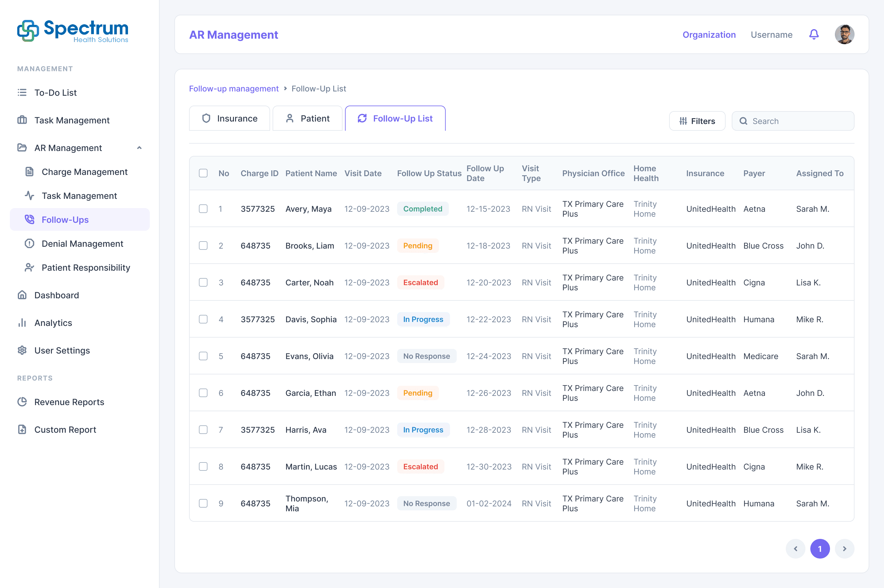Image resolution: width=884 pixels, height=588 pixels.
Task: Go to the next page arrow
Action: [844, 549]
